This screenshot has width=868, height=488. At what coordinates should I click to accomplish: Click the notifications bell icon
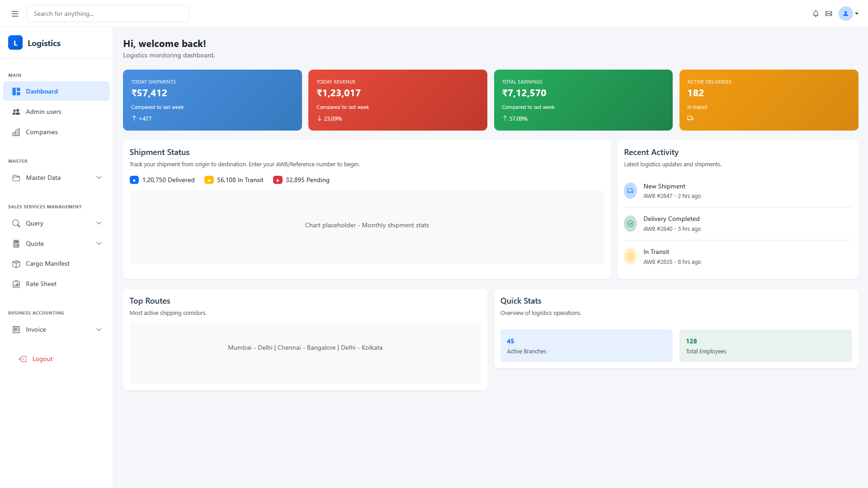coord(816,14)
